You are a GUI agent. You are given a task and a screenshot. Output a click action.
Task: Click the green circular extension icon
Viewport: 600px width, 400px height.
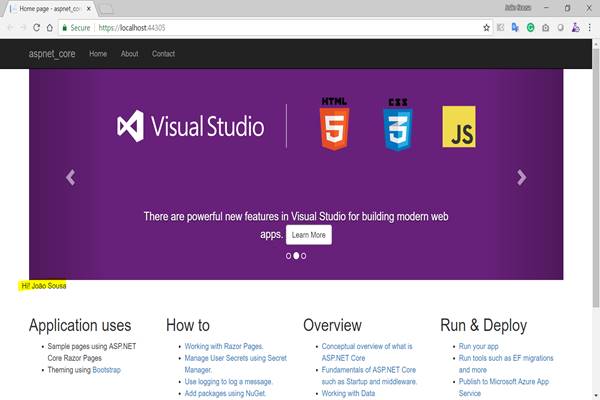(530, 27)
